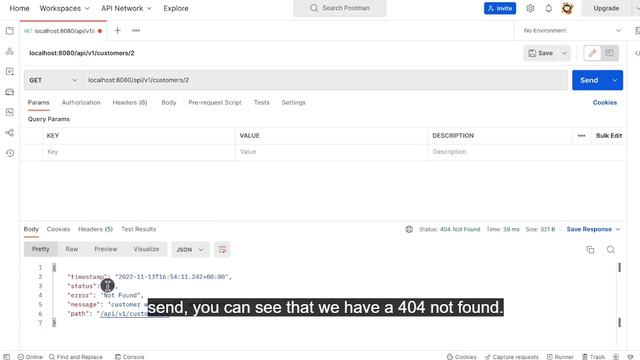640x360 pixels.
Task: Expand the Send button arrow dropdown
Action: pyautogui.click(x=615, y=80)
